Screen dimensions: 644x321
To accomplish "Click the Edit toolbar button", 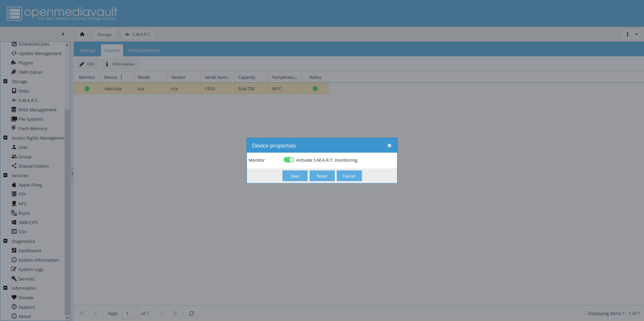I will click(x=87, y=64).
